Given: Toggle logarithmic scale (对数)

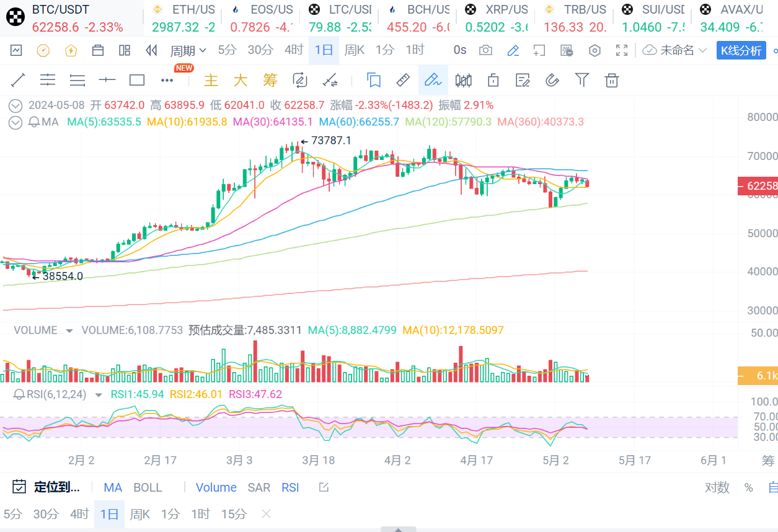Looking at the screenshot, I should [x=717, y=487].
